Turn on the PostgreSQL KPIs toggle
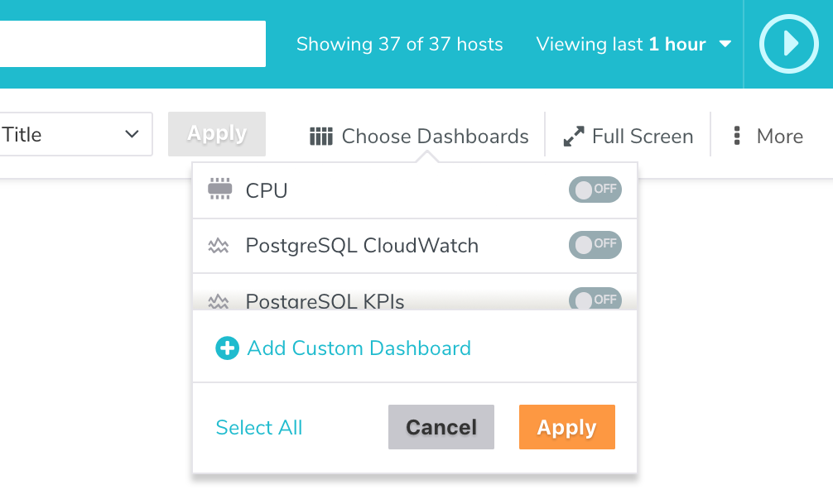This screenshot has height=504, width=833. (595, 300)
